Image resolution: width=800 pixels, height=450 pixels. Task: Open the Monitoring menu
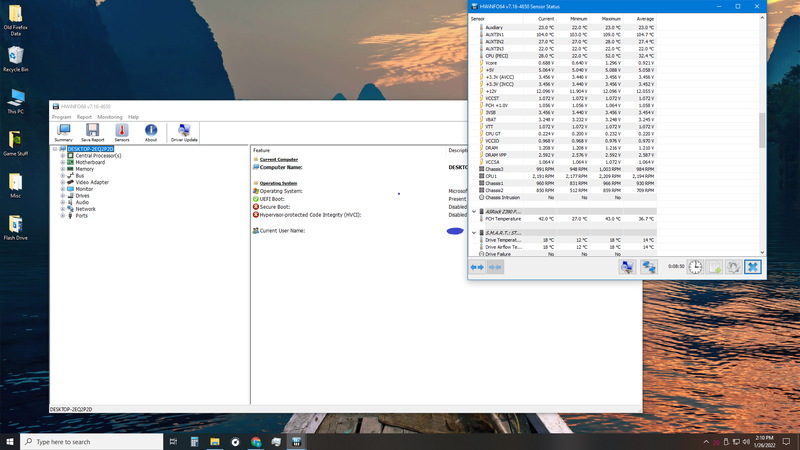click(110, 117)
